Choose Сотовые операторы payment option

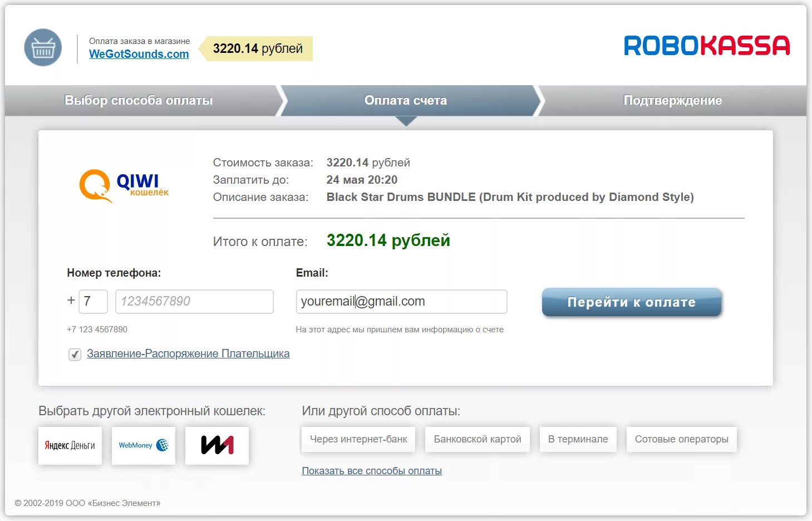[x=682, y=439]
